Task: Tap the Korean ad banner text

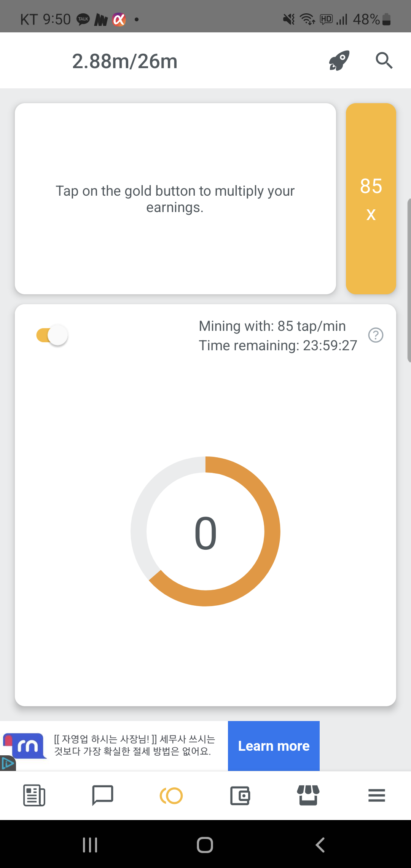Action: point(134,745)
